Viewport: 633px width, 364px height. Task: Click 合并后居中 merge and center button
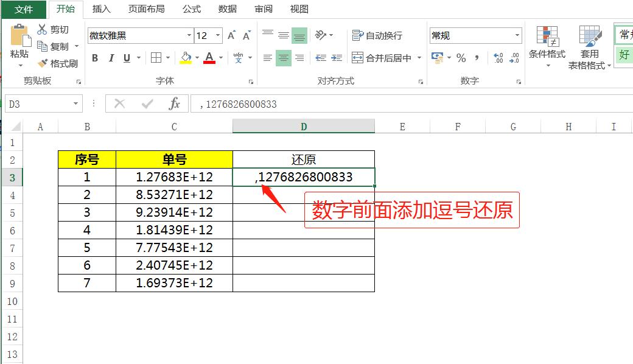point(382,58)
